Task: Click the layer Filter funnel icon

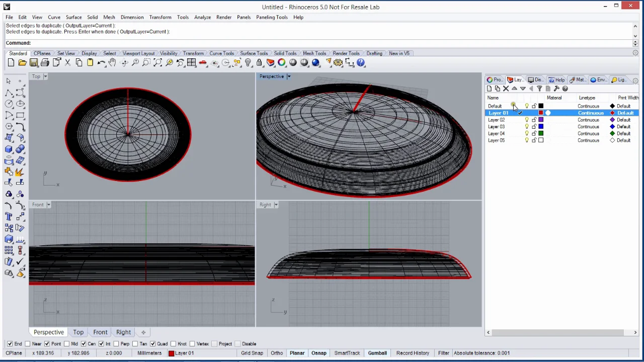Action: pyautogui.click(x=539, y=88)
